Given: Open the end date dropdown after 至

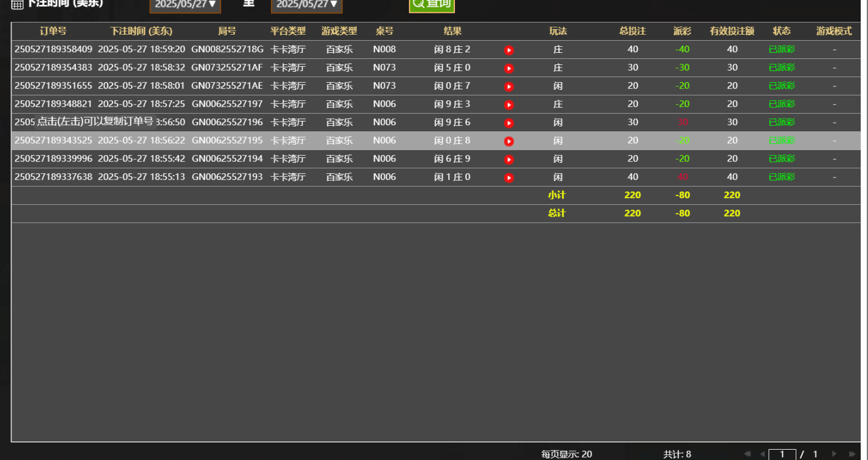Looking at the screenshot, I should [x=307, y=6].
